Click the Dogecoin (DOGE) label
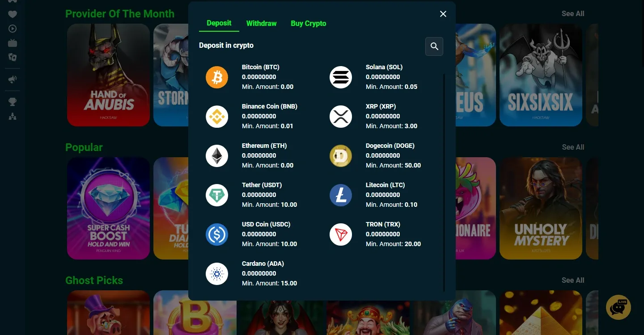Viewport: 644px width, 335px height. click(x=390, y=146)
